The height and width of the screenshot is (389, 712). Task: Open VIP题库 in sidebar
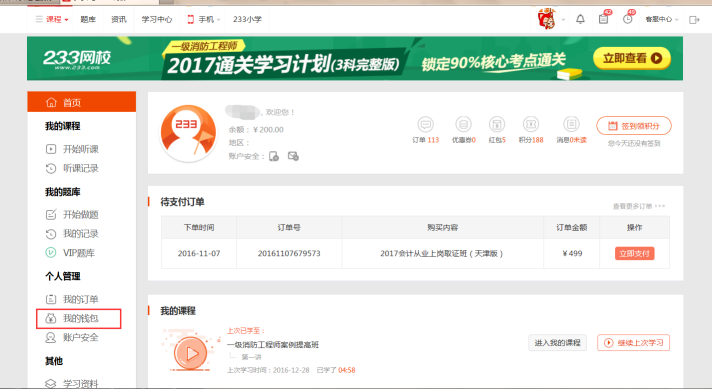(x=79, y=253)
